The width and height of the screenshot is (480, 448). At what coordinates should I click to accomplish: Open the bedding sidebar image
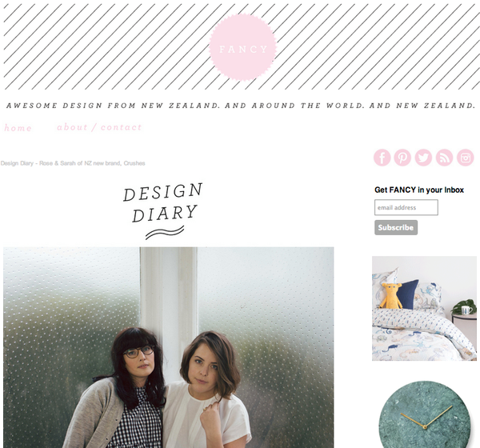point(424,308)
